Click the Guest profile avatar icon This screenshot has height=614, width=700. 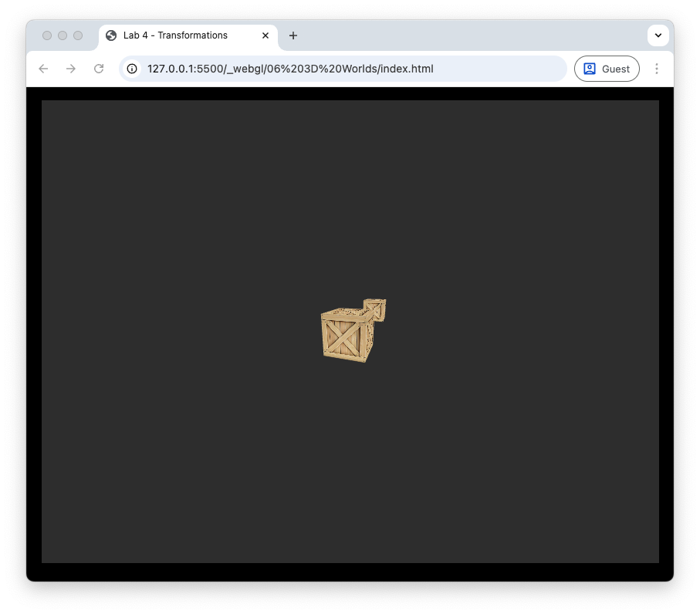click(590, 69)
